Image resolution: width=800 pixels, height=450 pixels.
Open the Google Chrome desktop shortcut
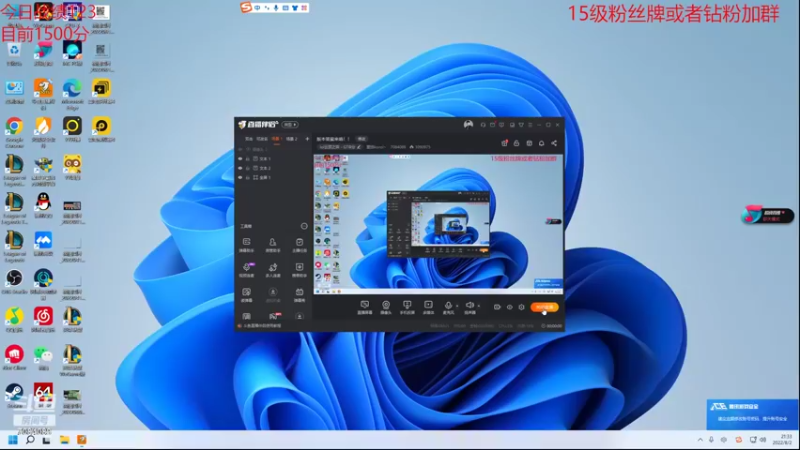14,131
